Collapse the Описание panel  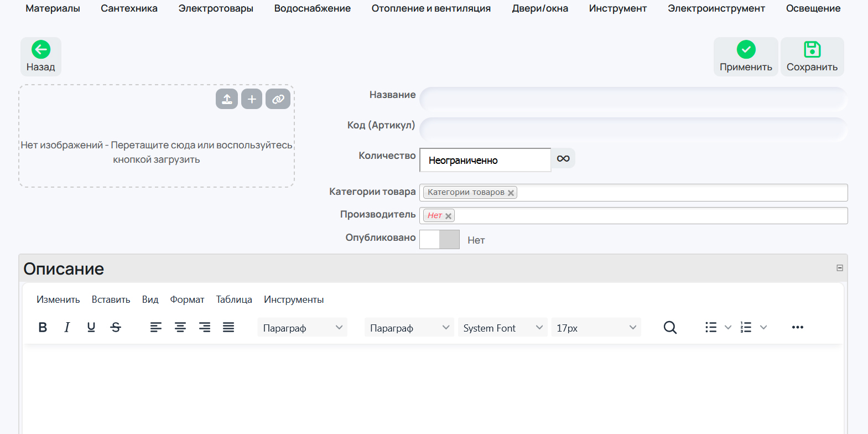(839, 268)
